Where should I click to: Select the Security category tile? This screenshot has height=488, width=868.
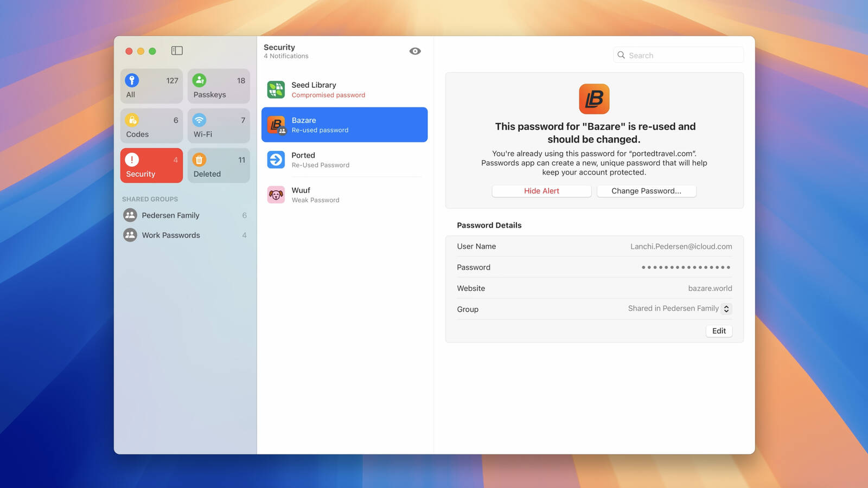[x=151, y=165]
